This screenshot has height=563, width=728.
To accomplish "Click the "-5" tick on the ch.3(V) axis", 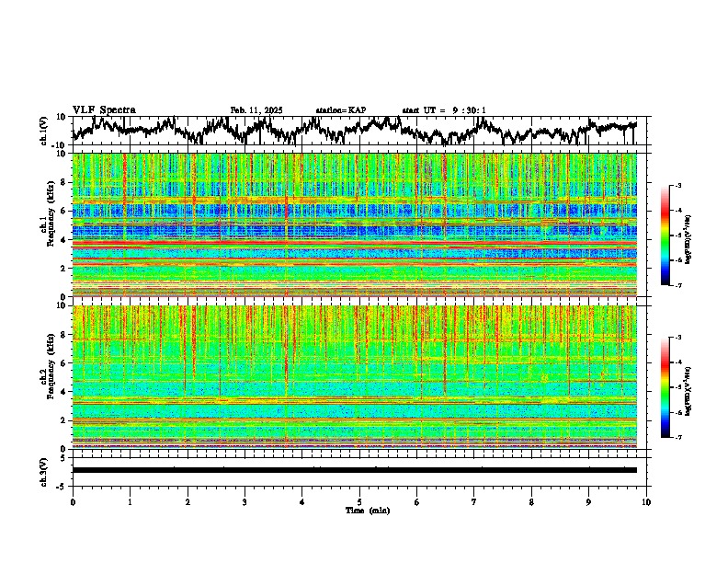I will pyautogui.click(x=63, y=487).
